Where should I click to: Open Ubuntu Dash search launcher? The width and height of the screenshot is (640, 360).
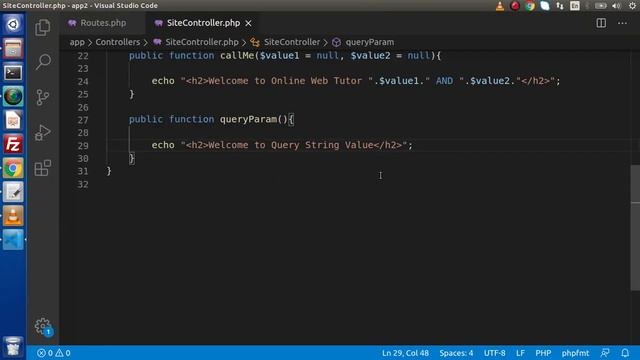[x=13, y=24]
